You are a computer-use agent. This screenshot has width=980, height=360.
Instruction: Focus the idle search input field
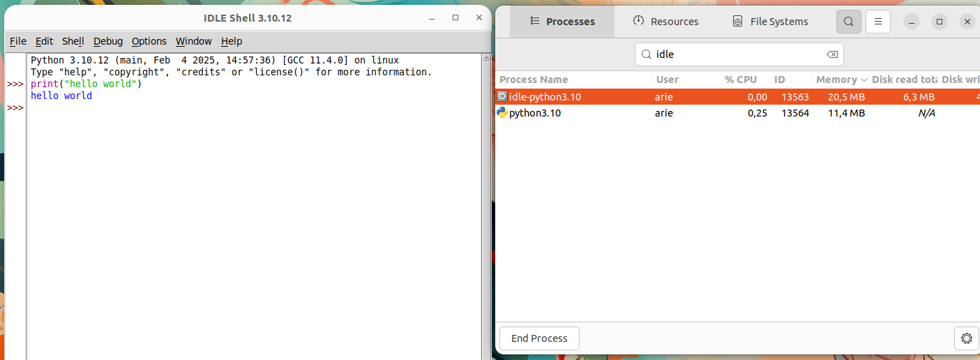coord(739,54)
